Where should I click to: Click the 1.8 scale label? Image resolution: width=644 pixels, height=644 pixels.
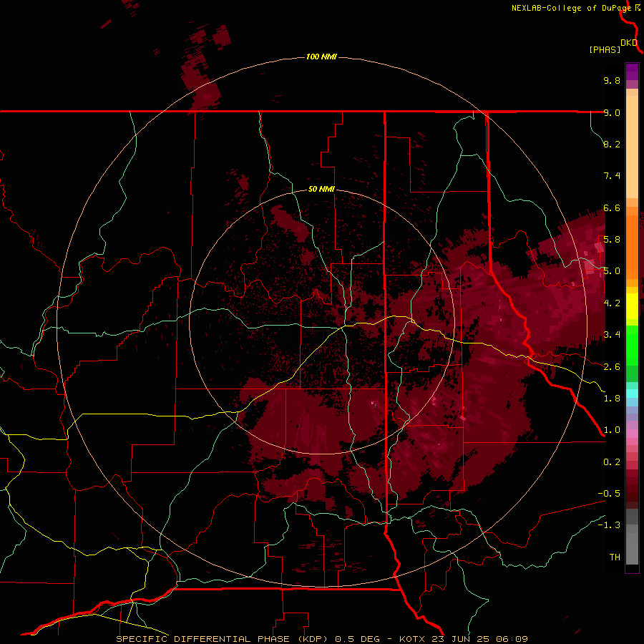pyautogui.click(x=612, y=399)
